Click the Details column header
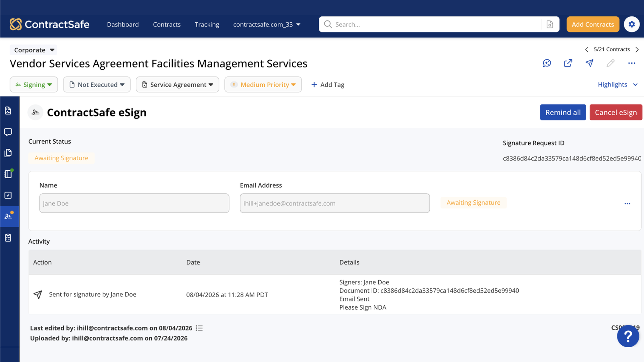Image resolution: width=644 pixels, height=362 pixels. (349, 262)
